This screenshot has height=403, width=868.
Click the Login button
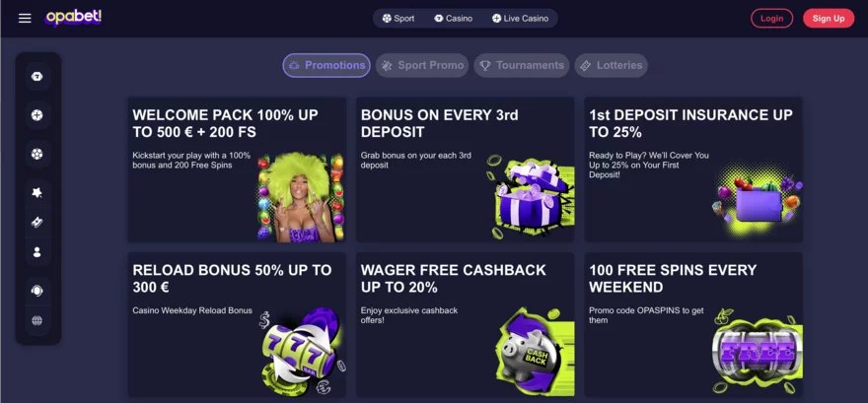pyautogui.click(x=771, y=19)
